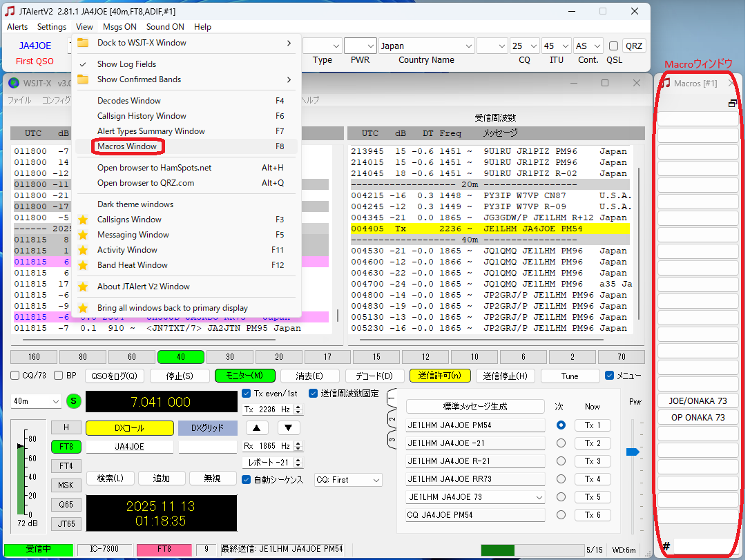The width and height of the screenshot is (750, 560).
Task: Click the green S status indicator
Action: pyautogui.click(x=73, y=401)
